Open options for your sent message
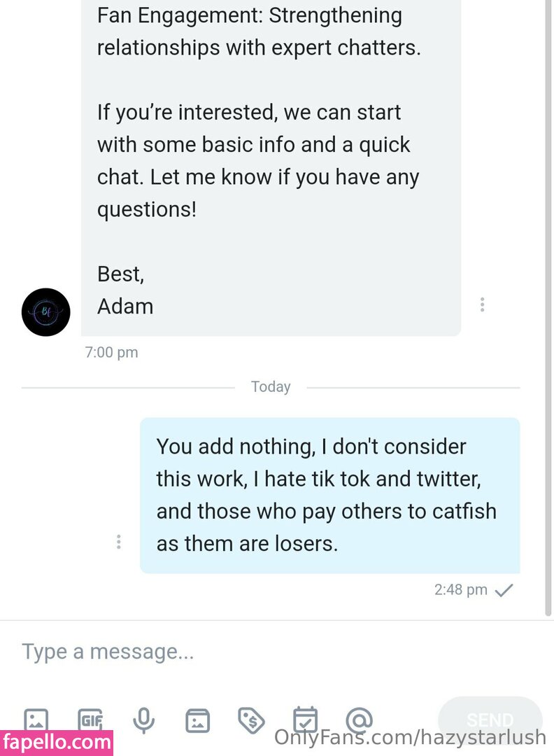Viewport: 554px width, 756px height. coord(119,542)
